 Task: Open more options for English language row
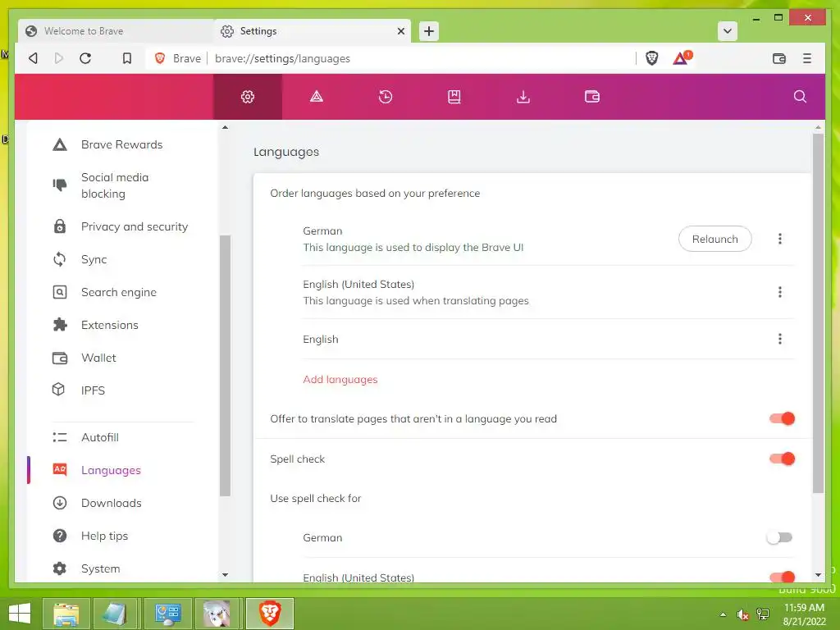pos(779,339)
